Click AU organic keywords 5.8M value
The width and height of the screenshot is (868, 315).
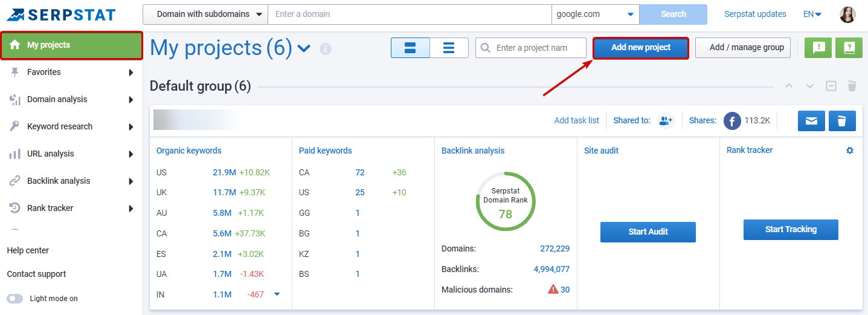[x=222, y=213]
